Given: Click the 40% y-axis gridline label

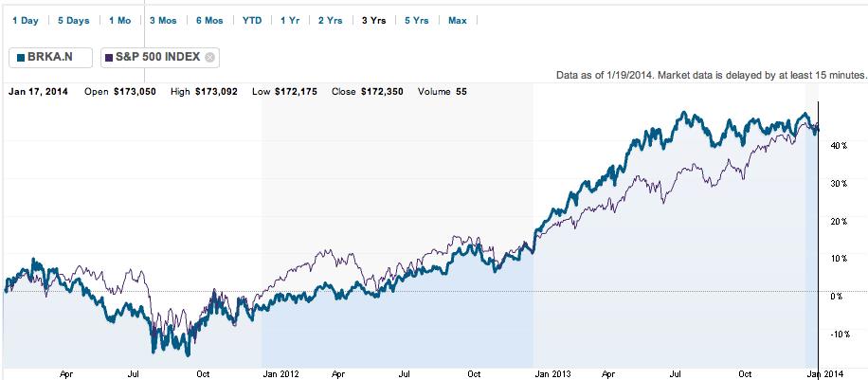Looking at the screenshot, I should pyautogui.click(x=838, y=146).
